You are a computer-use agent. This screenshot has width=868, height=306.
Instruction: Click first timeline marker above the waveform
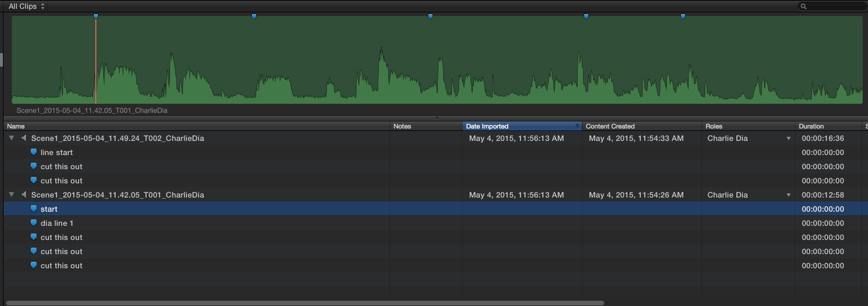(96, 17)
